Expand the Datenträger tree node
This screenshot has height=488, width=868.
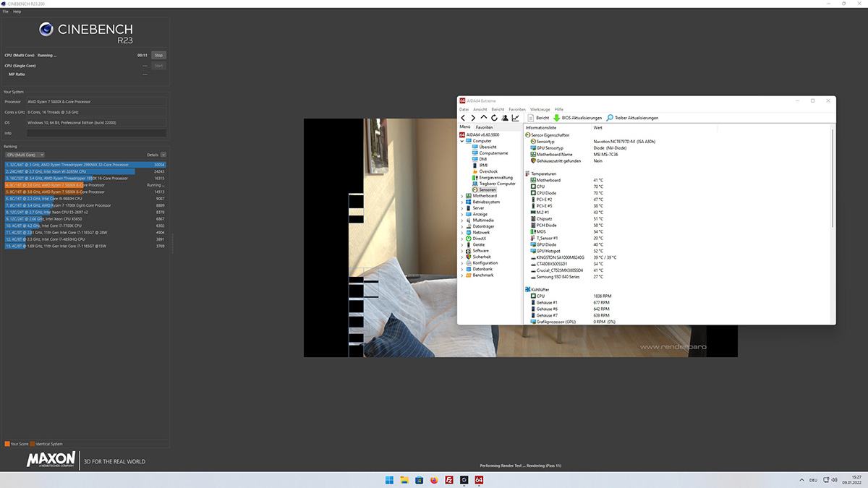pos(462,226)
